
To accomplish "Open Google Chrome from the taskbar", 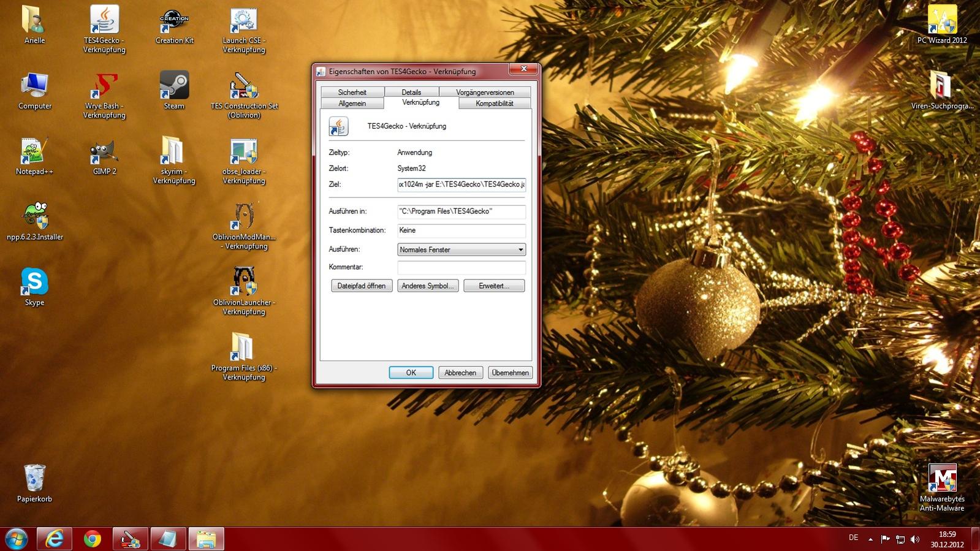I will [93, 539].
